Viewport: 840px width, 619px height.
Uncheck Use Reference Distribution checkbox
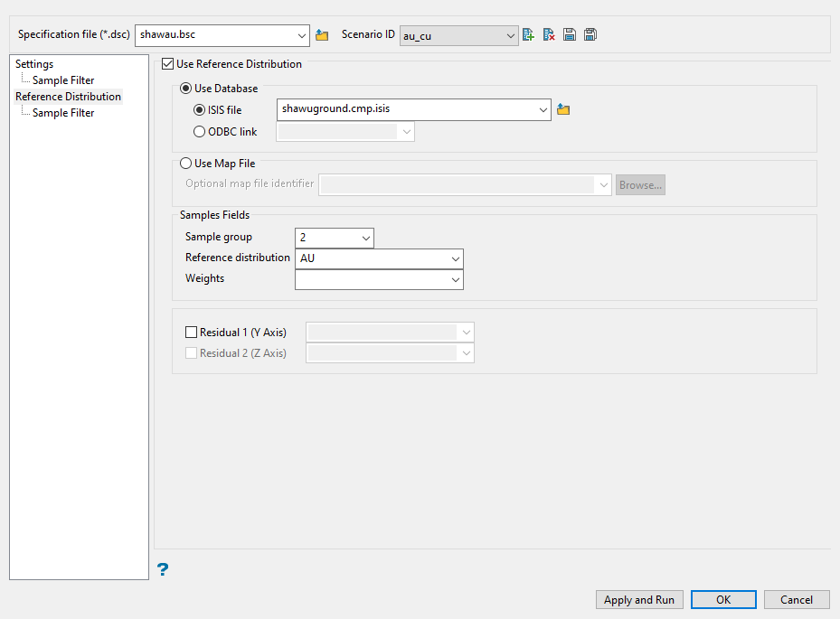[x=167, y=64]
